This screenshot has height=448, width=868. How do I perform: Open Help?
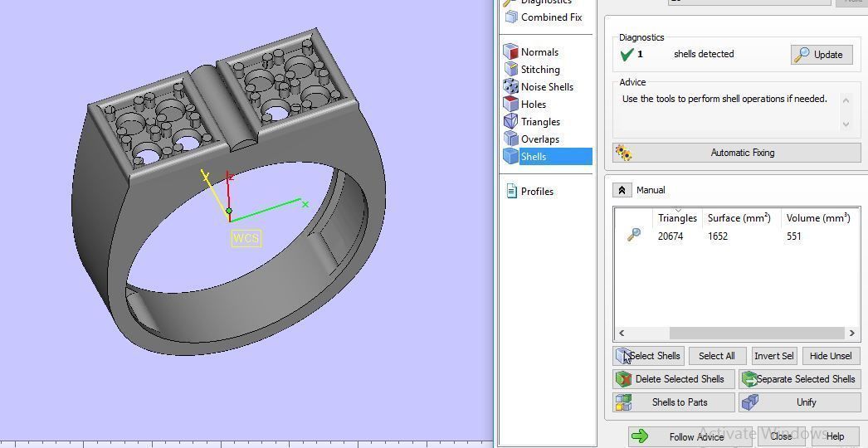point(835,436)
